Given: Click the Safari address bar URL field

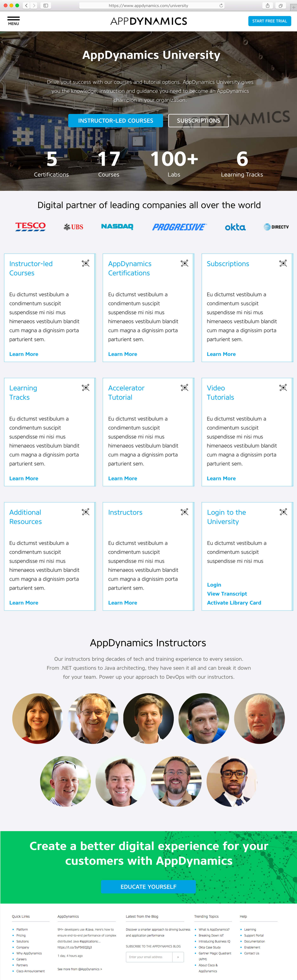Looking at the screenshot, I should coord(152,5).
